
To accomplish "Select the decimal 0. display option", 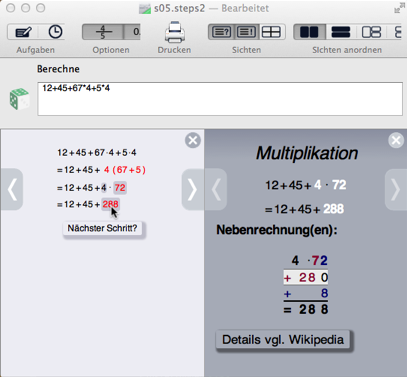I will tap(132, 32).
